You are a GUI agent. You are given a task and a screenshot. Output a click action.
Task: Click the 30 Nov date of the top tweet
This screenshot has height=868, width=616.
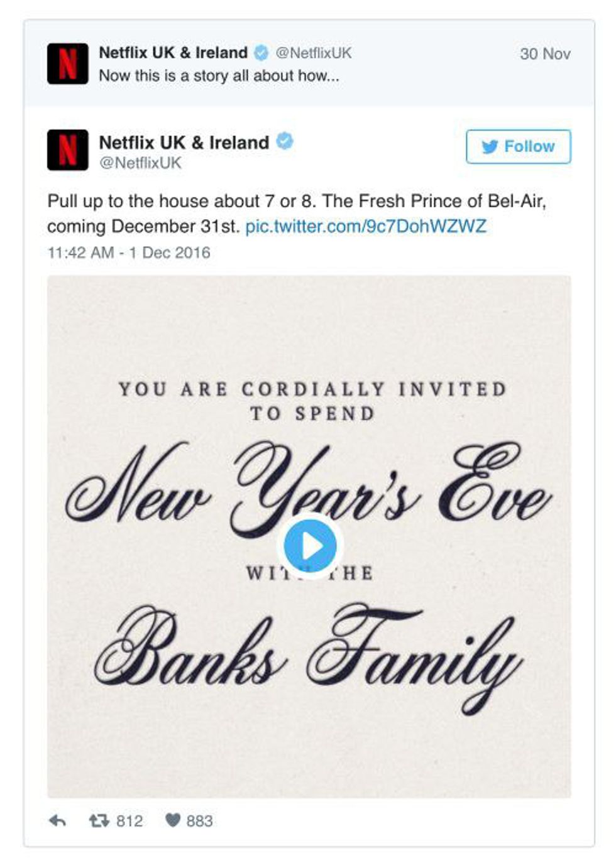(x=544, y=54)
